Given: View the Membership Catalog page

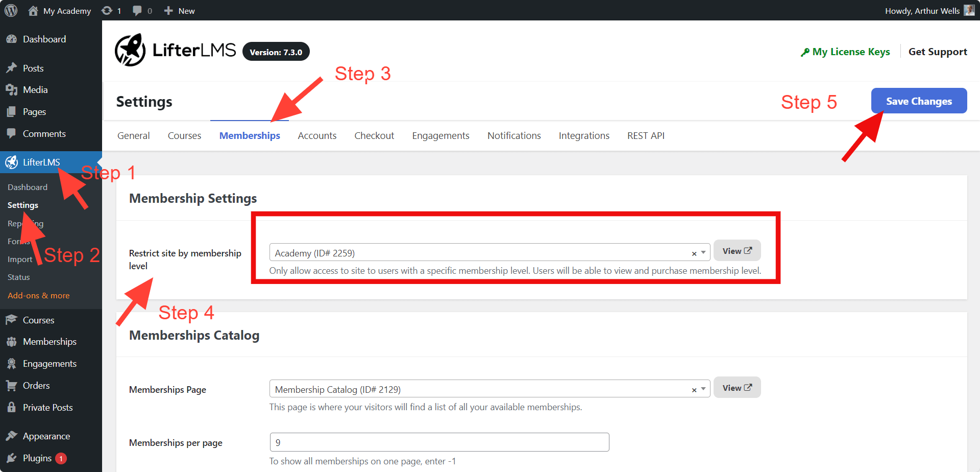Looking at the screenshot, I should [737, 388].
